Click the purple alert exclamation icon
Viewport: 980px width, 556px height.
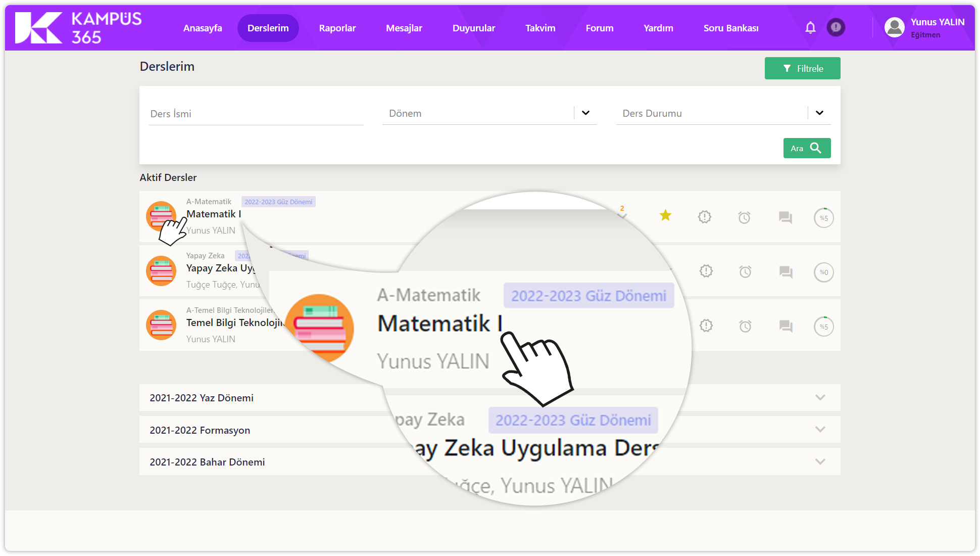pyautogui.click(x=836, y=27)
